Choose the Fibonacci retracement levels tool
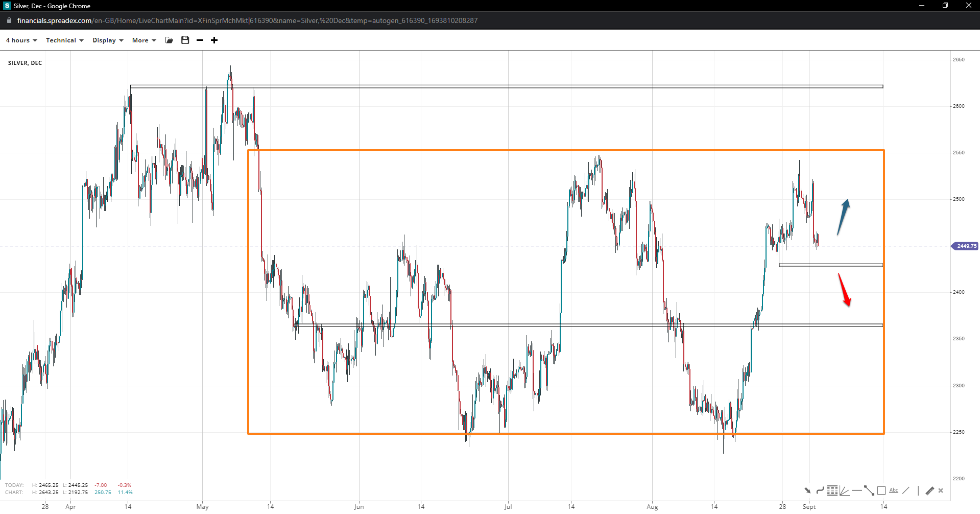The height and width of the screenshot is (514, 980). 832,490
